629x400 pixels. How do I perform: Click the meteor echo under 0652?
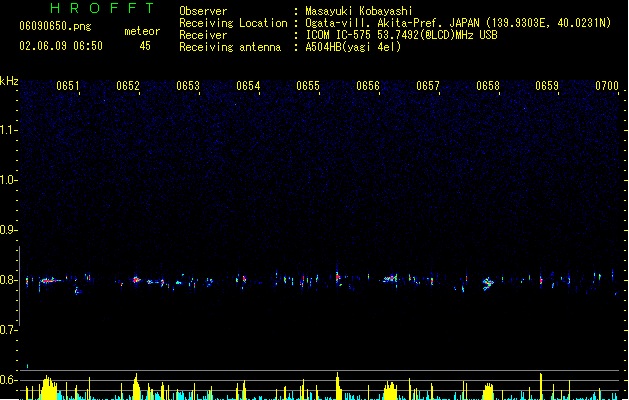136,280
